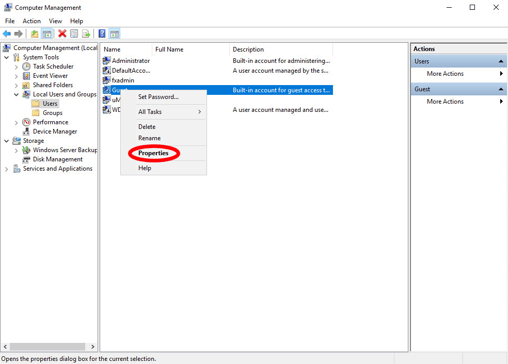Image resolution: width=508 pixels, height=364 pixels.
Task: Sort by Name column header
Action: coord(126,49)
